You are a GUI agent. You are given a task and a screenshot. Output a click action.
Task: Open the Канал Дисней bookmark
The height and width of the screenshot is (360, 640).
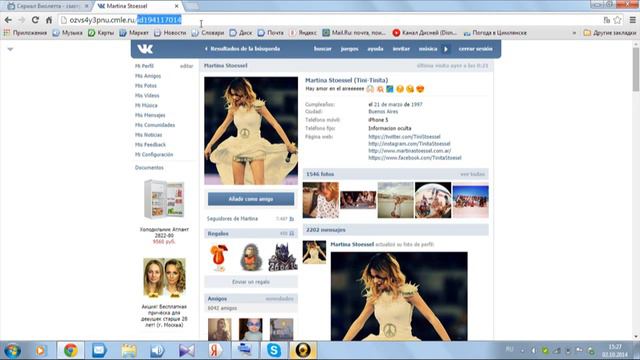pos(425,33)
